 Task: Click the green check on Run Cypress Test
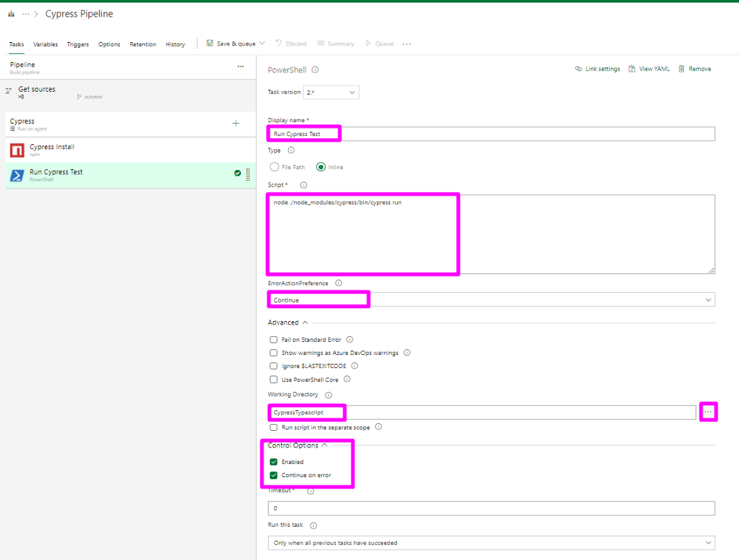coord(238,173)
